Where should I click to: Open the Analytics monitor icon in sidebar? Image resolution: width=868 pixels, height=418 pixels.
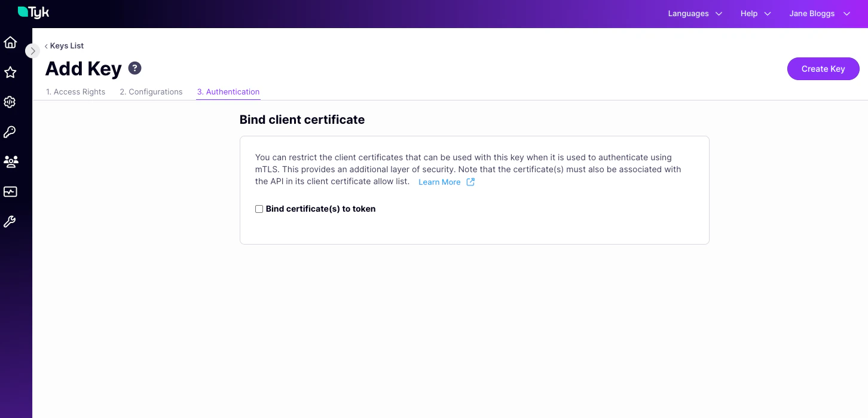tap(10, 192)
